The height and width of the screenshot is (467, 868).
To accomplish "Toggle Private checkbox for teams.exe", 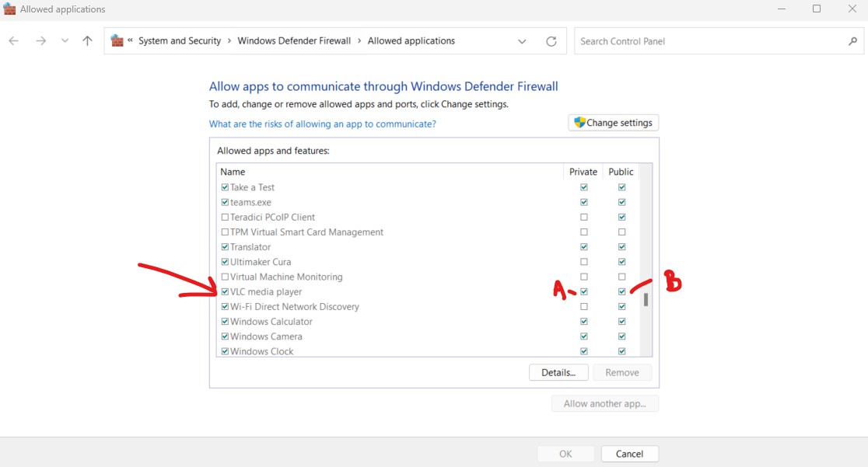I will pos(584,202).
